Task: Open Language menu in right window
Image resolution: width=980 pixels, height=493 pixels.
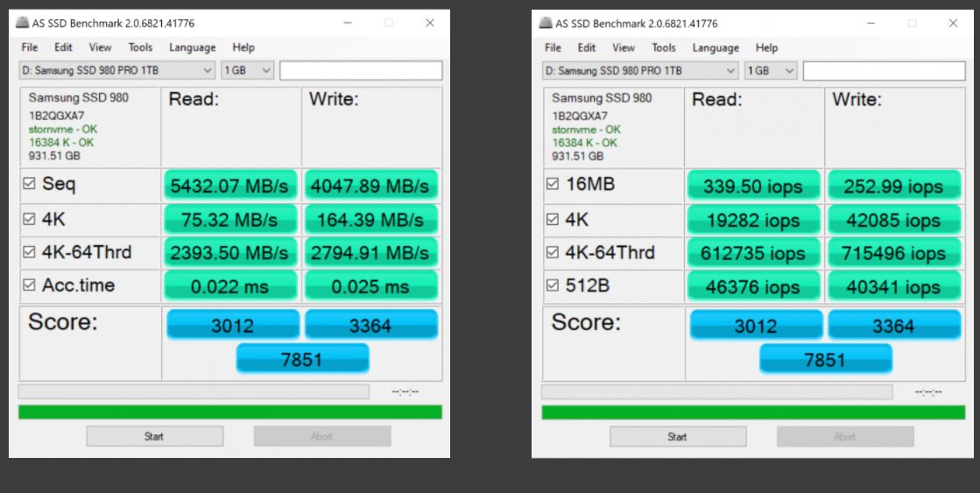Action: (x=716, y=47)
